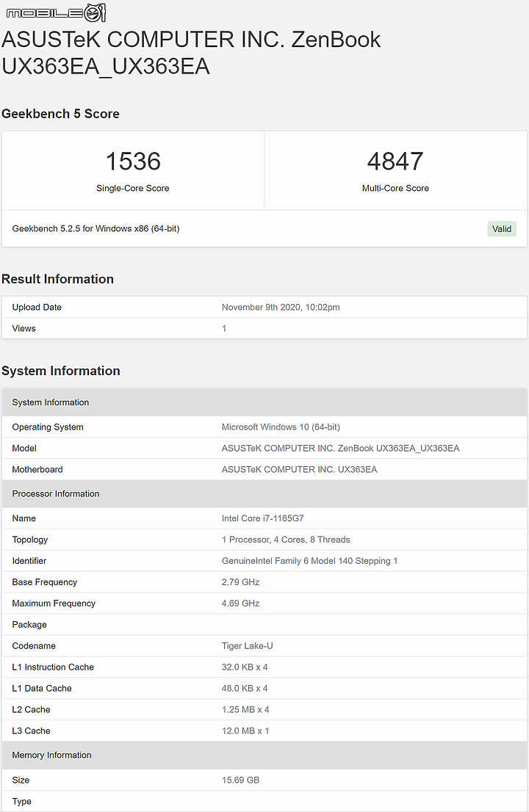Select the multi-core score 4847
The image size is (529, 812).
[x=395, y=162]
